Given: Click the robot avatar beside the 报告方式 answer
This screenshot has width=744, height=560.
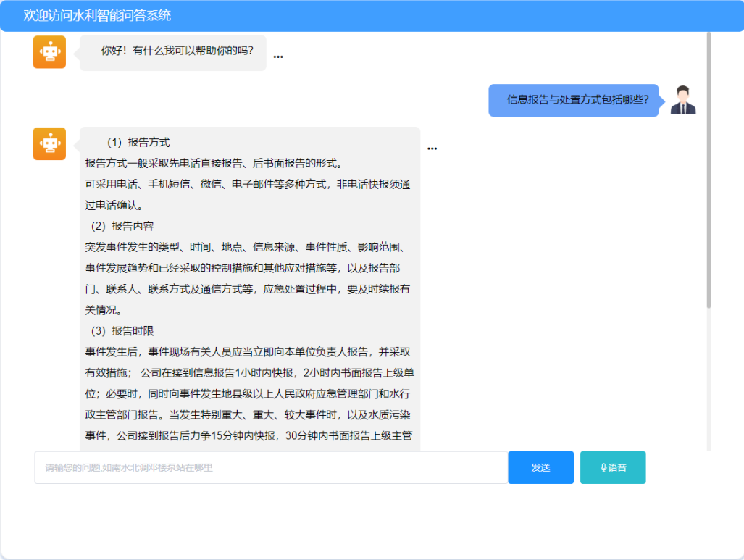Looking at the screenshot, I should coord(49,143).
